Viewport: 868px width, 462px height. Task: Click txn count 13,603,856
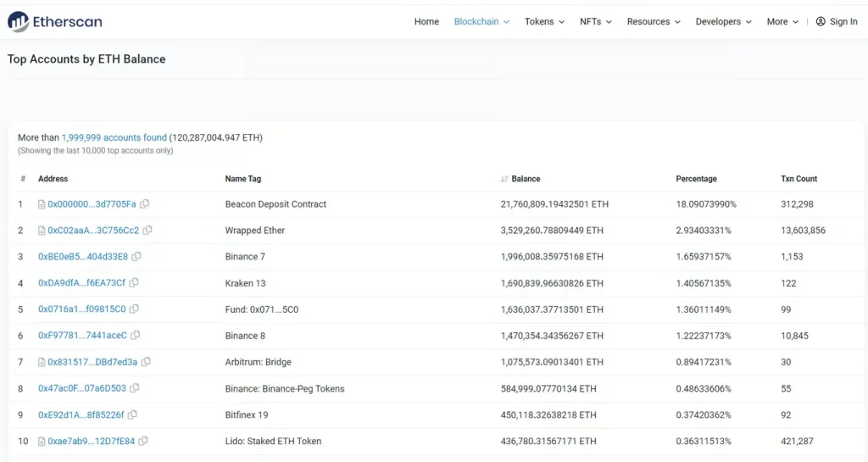804,231
